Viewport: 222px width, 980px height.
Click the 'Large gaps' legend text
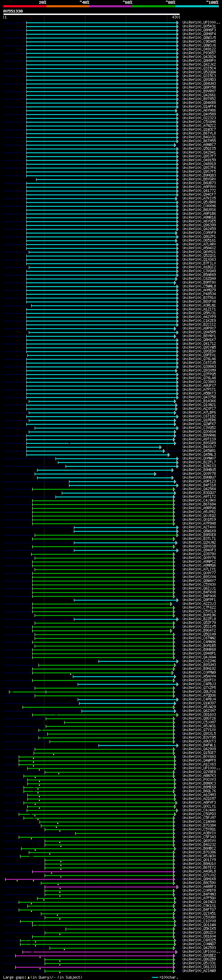(15, 977)
